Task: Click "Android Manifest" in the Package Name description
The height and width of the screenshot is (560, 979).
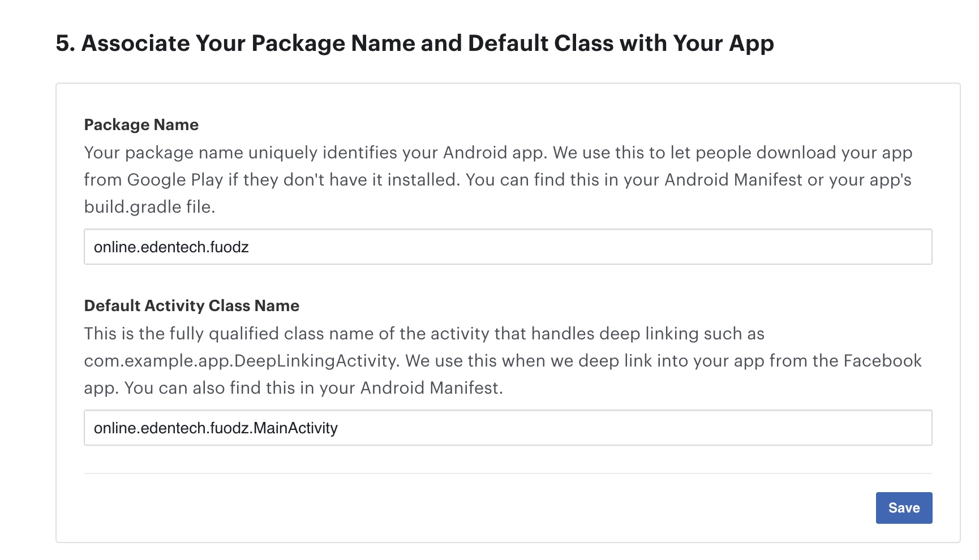Action: (x=733, y=180)
